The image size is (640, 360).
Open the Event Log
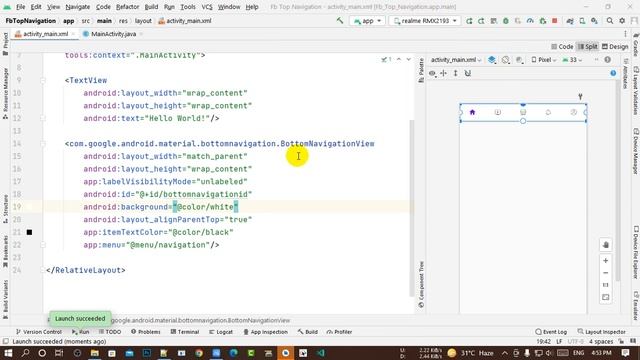551,332
